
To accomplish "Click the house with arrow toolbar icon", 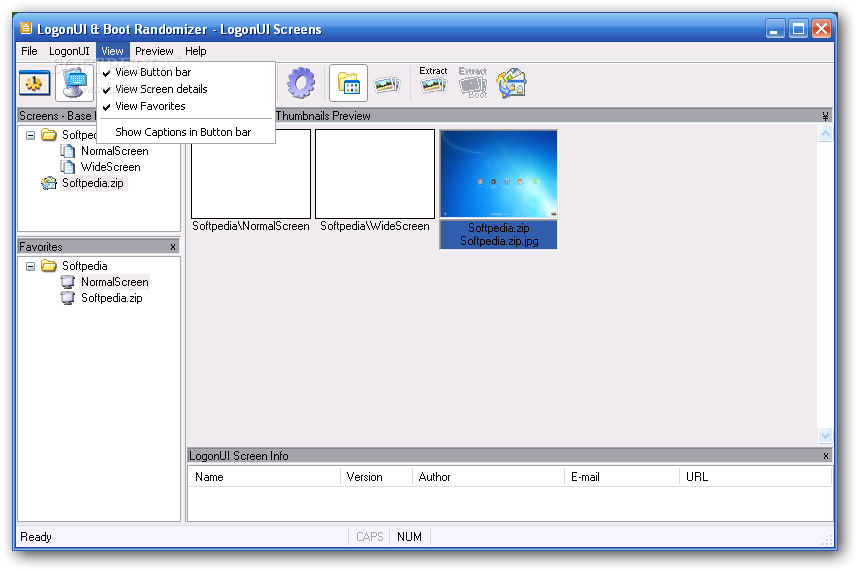I will coord(512,83).
